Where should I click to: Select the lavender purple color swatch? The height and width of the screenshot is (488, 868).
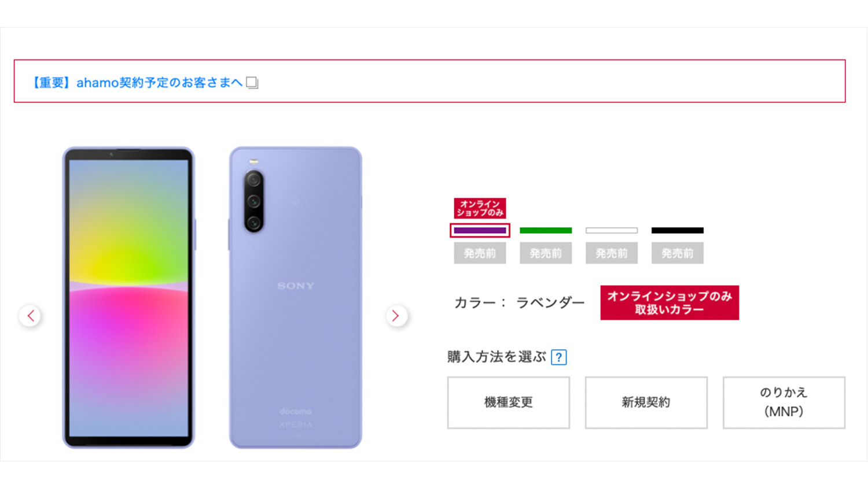(480, 230)
